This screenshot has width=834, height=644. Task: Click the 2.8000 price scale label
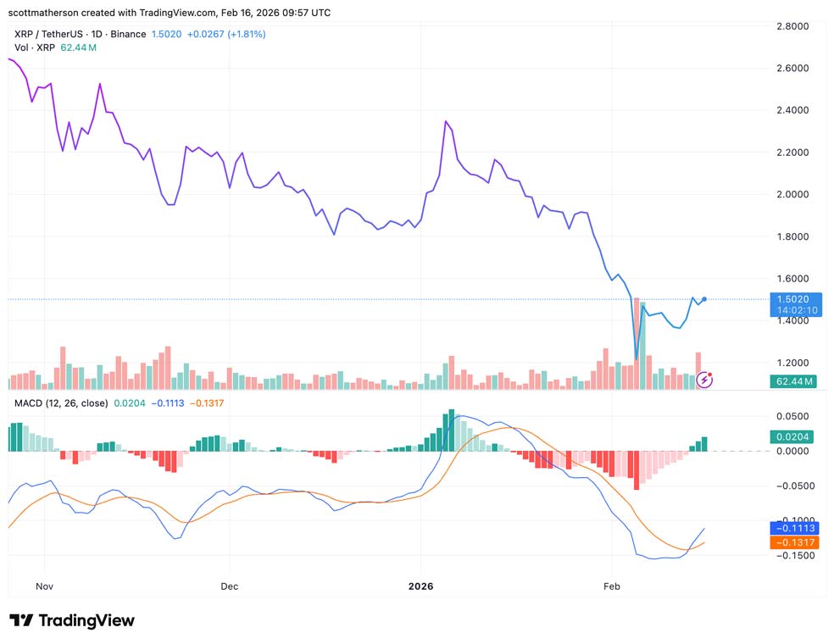(x=794, y=26)
